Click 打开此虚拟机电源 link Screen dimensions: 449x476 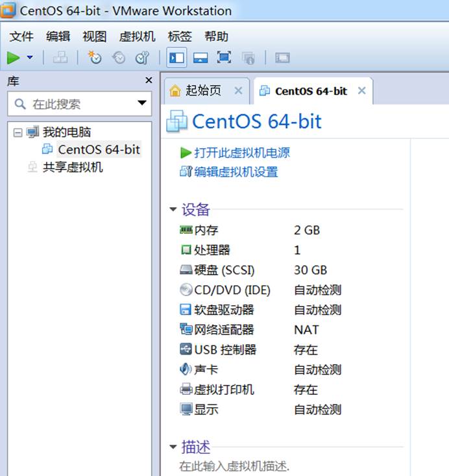pyautogui.click(x=242, y=153)
